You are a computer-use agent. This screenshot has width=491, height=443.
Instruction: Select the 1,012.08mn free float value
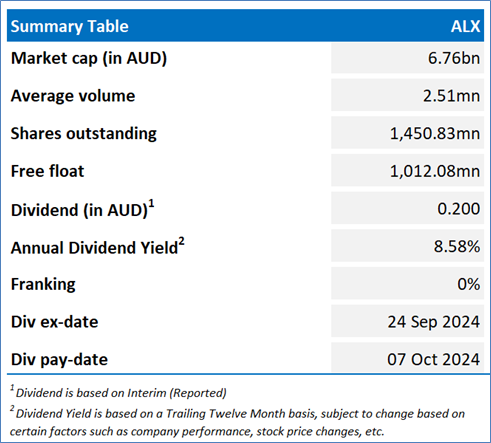435,171
